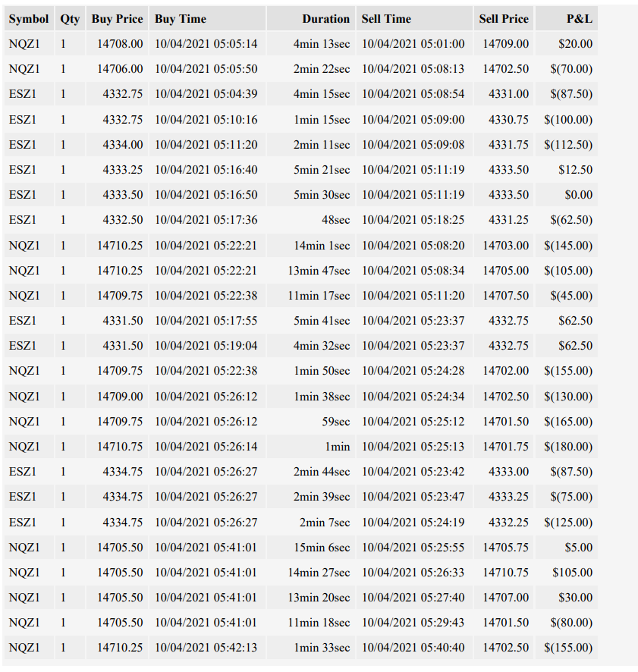The height and width of the screenshot is (672, 638).
Task: Click the Symbol column header
Action: 29,19
